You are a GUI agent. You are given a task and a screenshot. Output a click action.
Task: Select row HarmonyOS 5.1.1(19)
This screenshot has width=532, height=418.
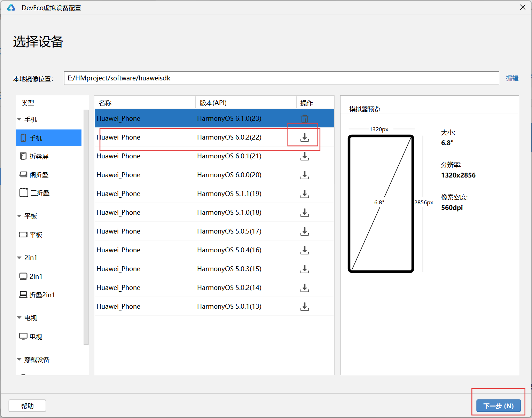coord(214,194)
